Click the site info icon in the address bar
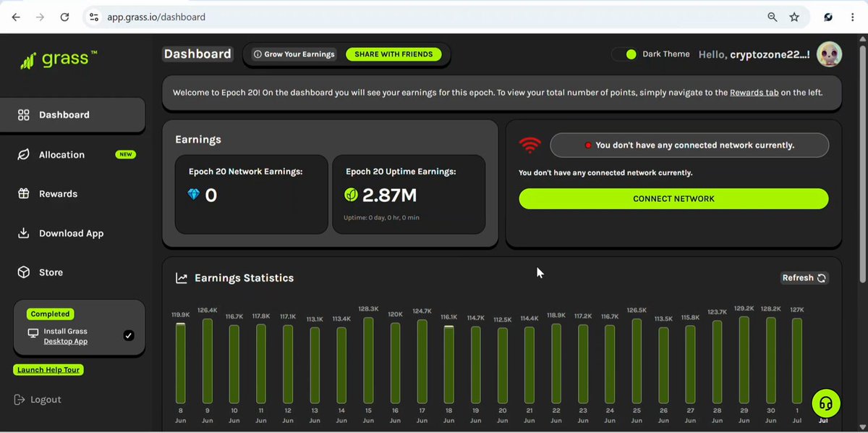Screen dimensions: 868x433 (93, 17)
